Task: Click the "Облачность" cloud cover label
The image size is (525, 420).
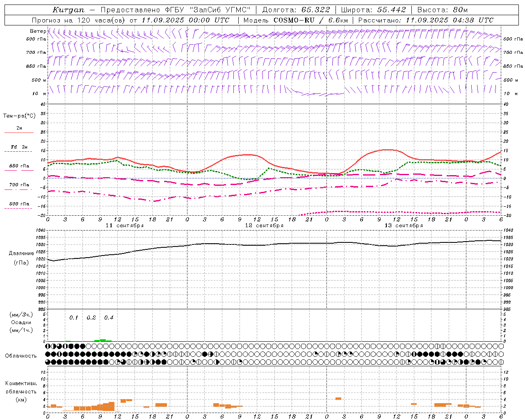Action: (x=21, y=356)
